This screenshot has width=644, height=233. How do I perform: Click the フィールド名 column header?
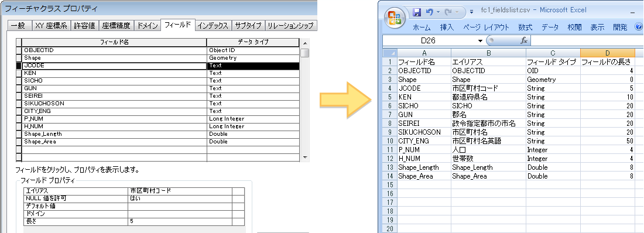pyautogui.click(x=114, y=42)
